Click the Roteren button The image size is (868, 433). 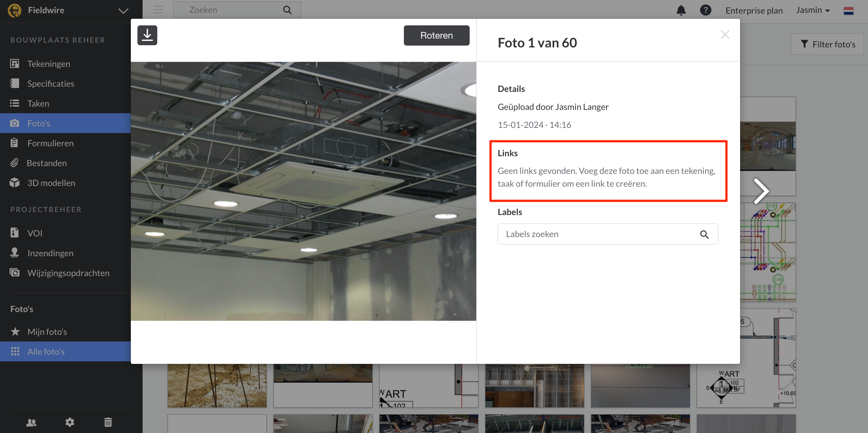tap(436, 36)
